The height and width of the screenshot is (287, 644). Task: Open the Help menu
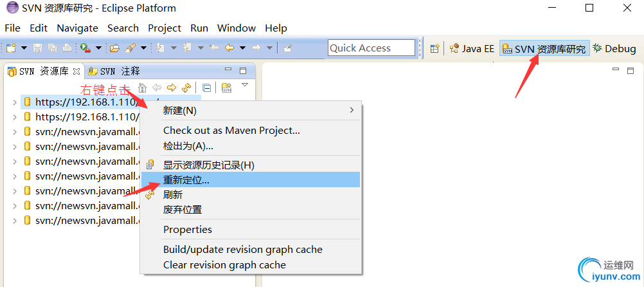(276, 28)
